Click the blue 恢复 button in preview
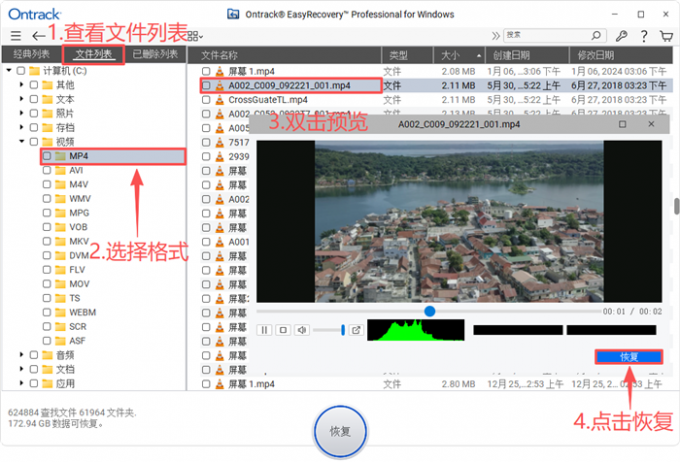This screenshot has height=462, width=680. [x=629, y=357]
